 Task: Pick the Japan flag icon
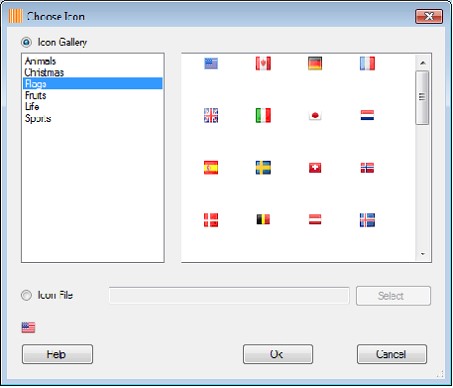click(315, 116)
